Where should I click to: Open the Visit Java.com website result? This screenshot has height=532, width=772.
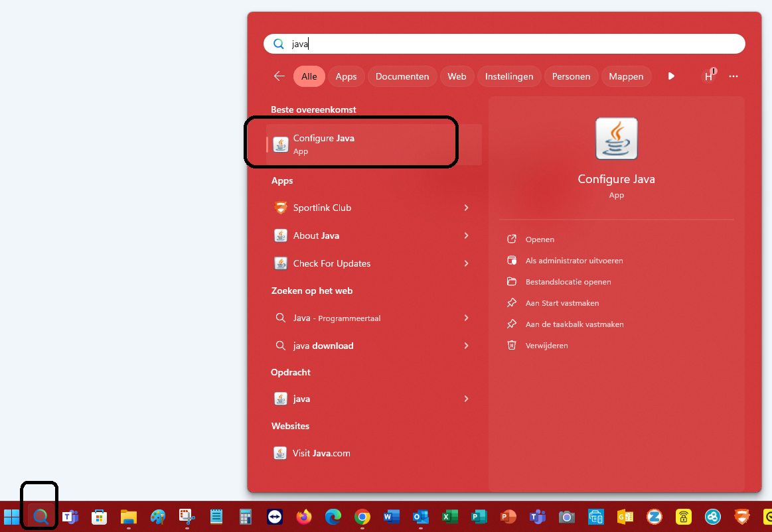[x=374, y=453]
